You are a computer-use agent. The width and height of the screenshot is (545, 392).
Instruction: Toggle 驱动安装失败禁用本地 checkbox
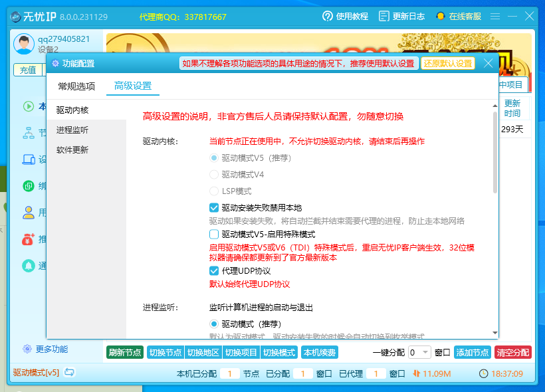point(214,208)
